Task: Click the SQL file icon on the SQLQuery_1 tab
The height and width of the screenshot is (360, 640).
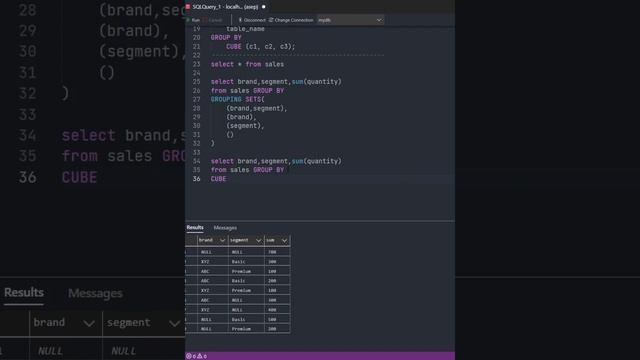Action: click(x=188, y=7)
